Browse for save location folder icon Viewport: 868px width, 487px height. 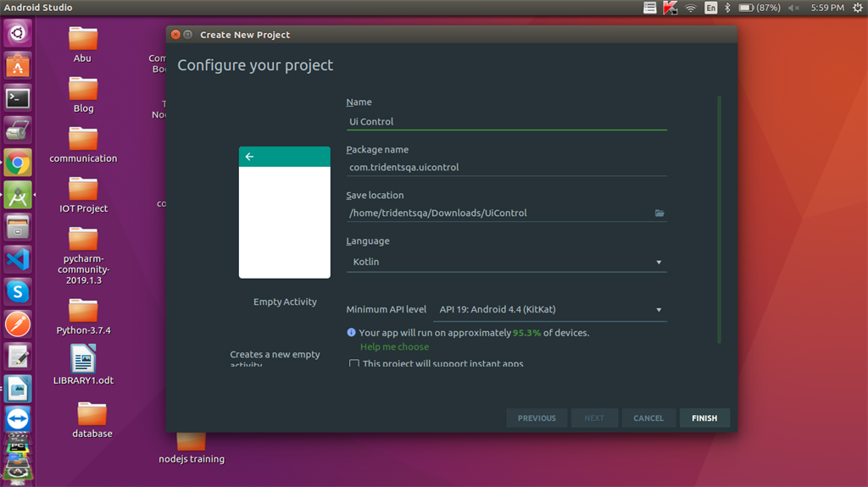coord(659,213)
